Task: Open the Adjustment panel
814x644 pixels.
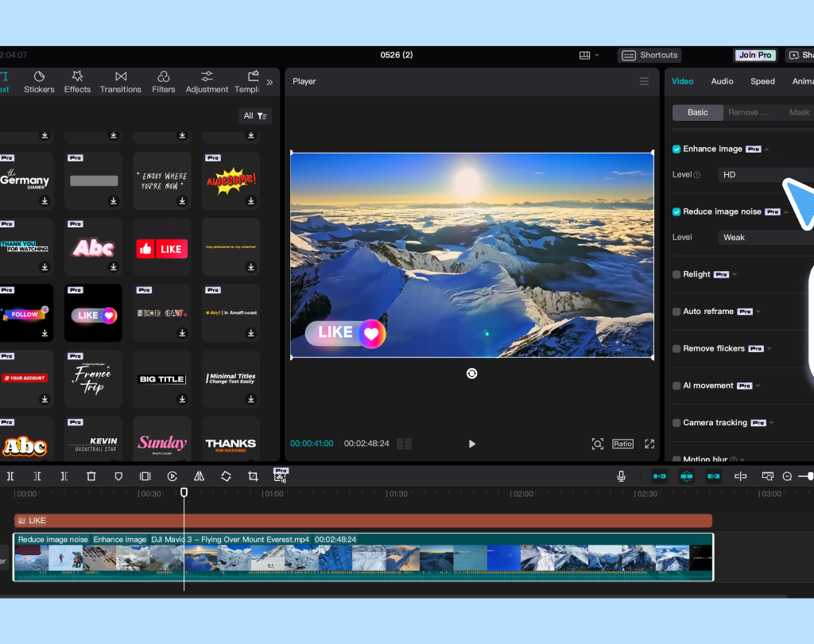Action: coord(207,82)
